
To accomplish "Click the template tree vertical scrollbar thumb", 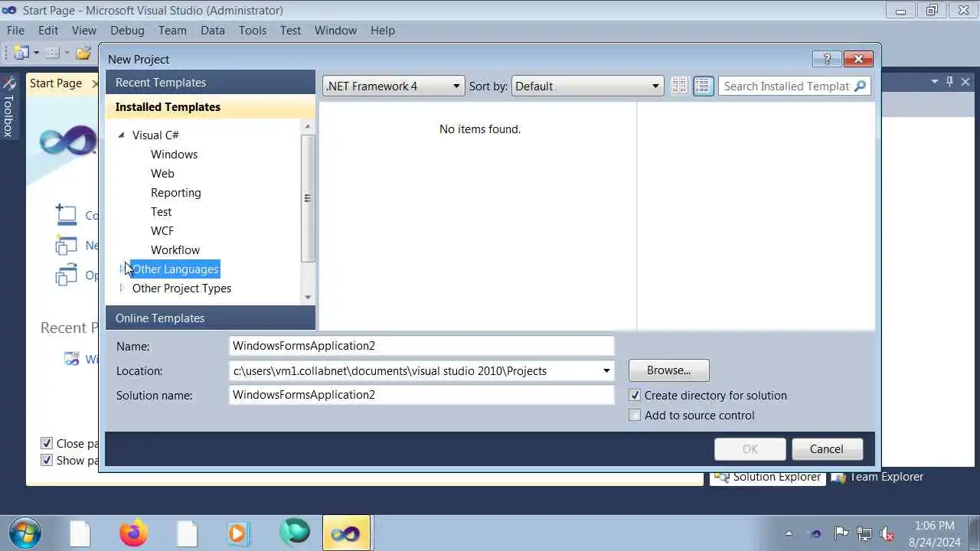I will tap(308, 198).
